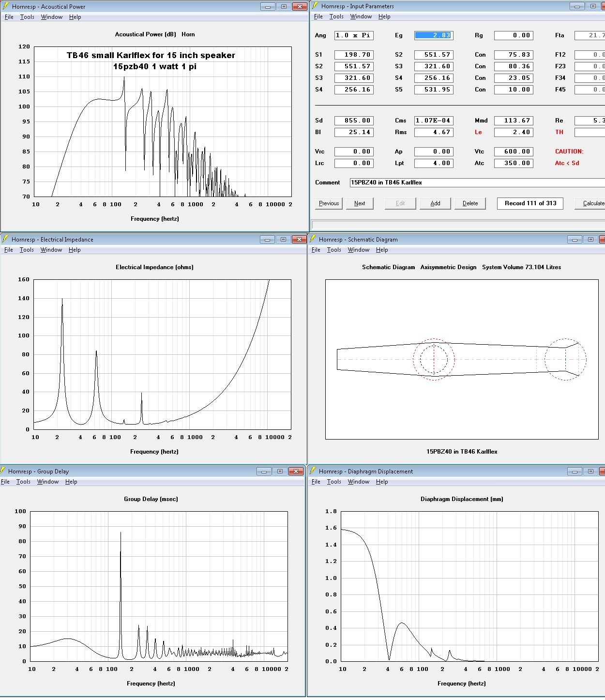Click the Acoustical Power (dB) chart title

point(146,34)
